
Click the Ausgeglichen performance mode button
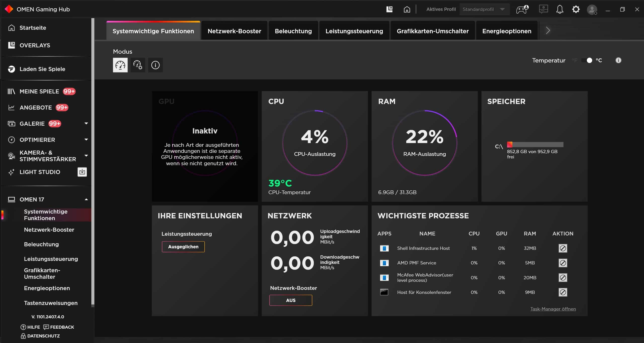183,247
